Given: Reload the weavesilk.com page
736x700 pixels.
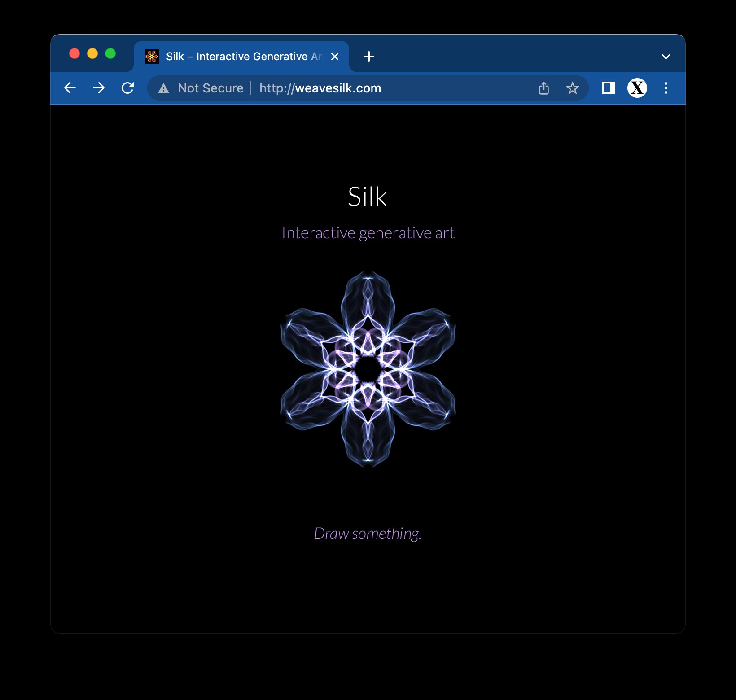Looking at the screenshot, I should 128,88.
